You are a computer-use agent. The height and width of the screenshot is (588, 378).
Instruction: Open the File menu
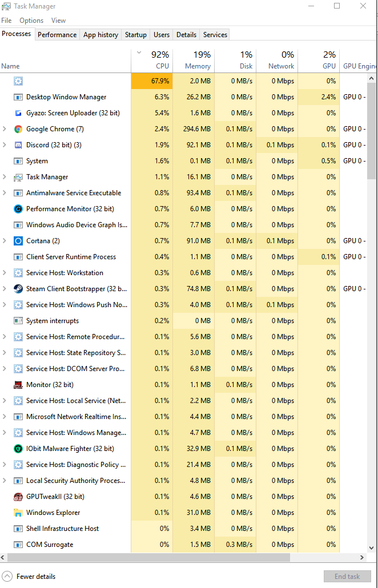(x=6, y=21)
